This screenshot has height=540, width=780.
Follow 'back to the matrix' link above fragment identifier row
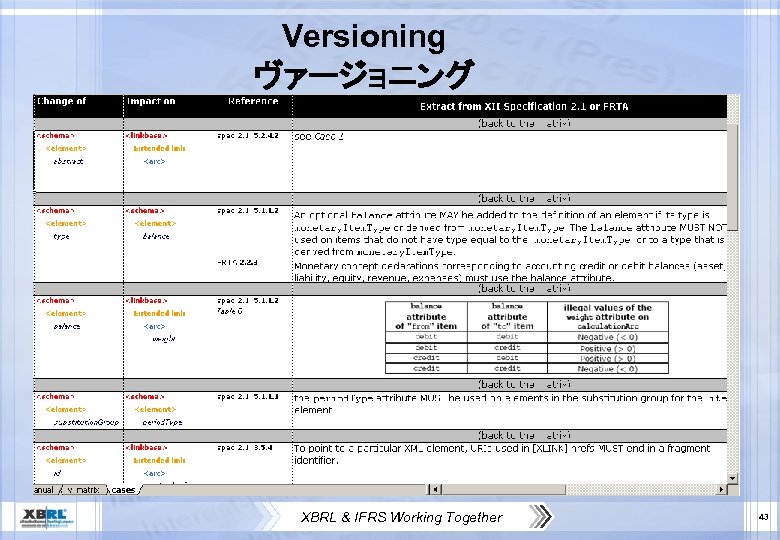click(x=524, y=436)
